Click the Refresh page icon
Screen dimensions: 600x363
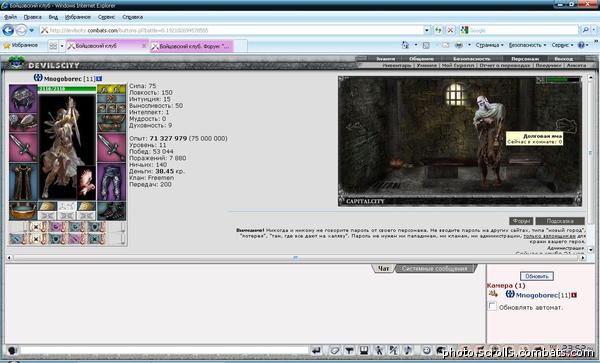pos(438,30)
